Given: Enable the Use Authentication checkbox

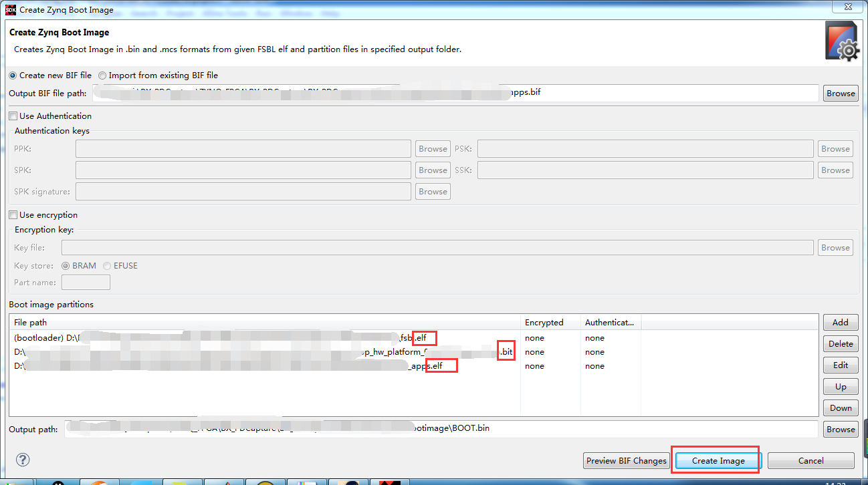Looking at the screenshot, I should tap(13, 116).
